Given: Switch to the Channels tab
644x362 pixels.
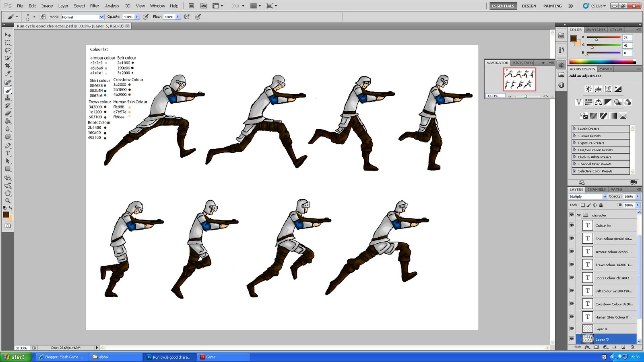Looking at the screenshot, I should [x=597, y=189].
